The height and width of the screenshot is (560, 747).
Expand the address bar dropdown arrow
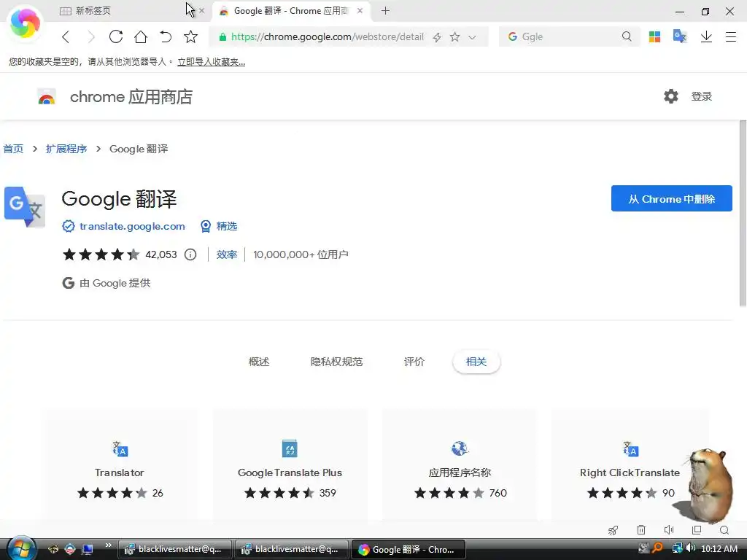pos(472,37)
